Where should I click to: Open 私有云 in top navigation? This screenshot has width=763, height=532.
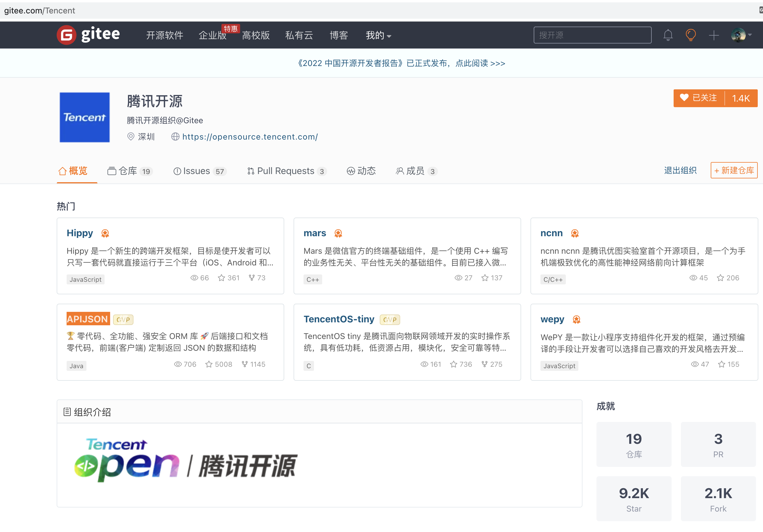299,35
